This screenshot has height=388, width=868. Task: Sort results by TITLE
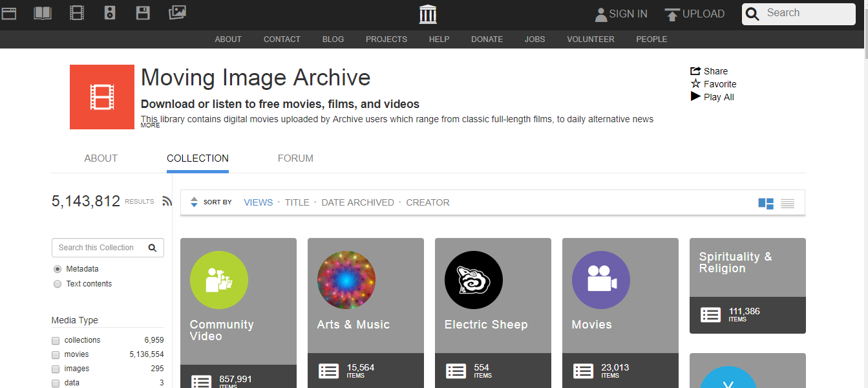pos(297,202)
